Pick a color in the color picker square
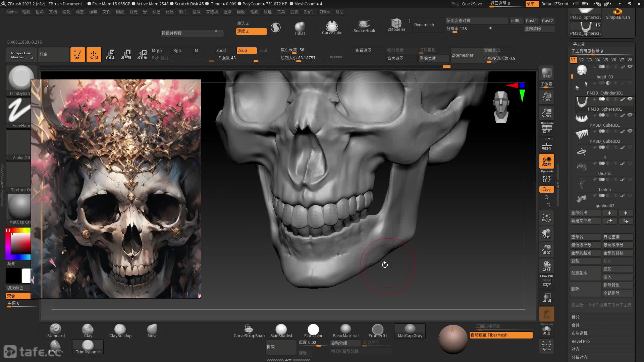Screen dimensions: 644x362 (x=21, y=243)
